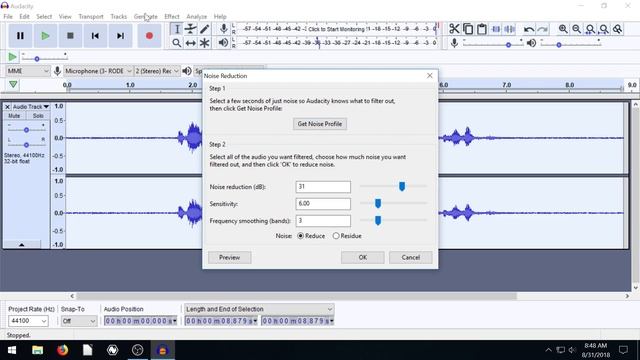Click the Paste clipboard icon
Screen dimensions: 640x360
tap(482, 29)
